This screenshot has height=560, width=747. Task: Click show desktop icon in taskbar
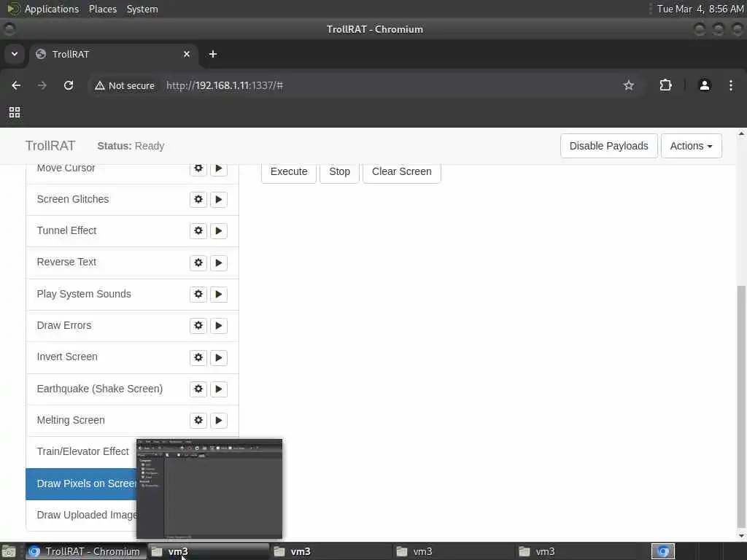tap(9, 551)
